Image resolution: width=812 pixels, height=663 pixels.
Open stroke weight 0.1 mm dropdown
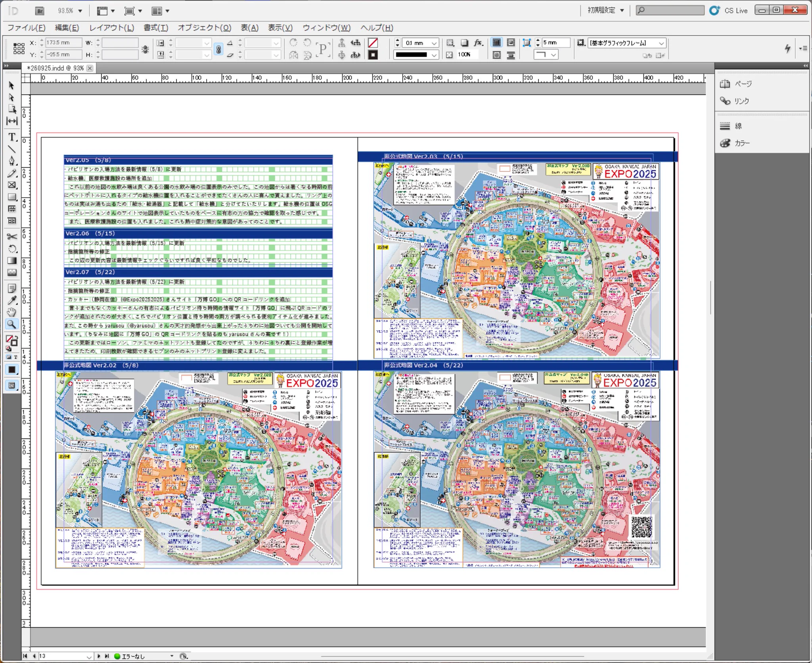pyautogui.click(x=434, y=43)
